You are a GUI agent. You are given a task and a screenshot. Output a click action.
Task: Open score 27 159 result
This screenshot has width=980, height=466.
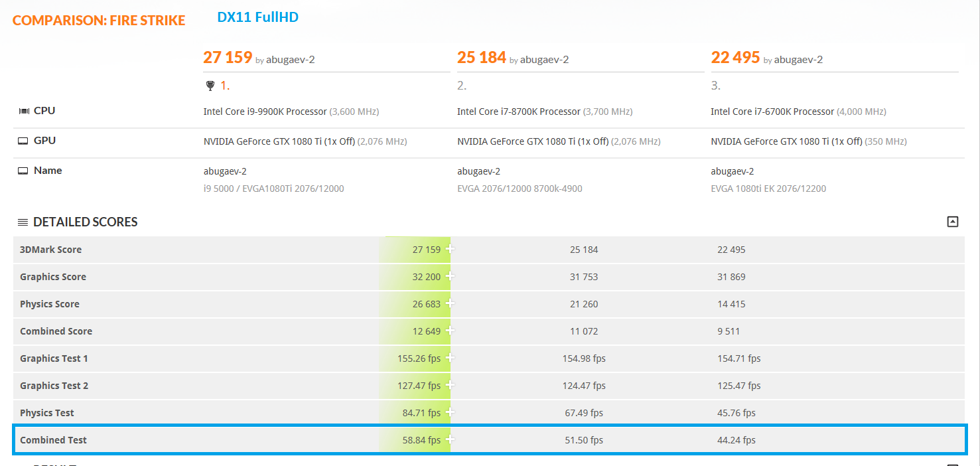228,58
